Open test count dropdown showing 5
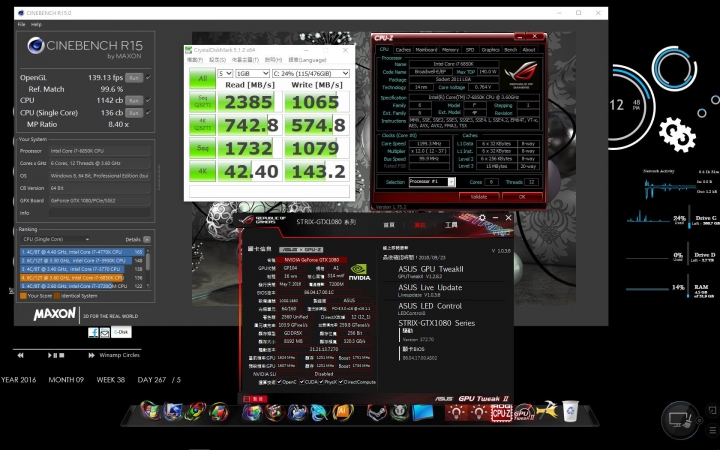This screenshot has width=720, height=450. [225, 73]
